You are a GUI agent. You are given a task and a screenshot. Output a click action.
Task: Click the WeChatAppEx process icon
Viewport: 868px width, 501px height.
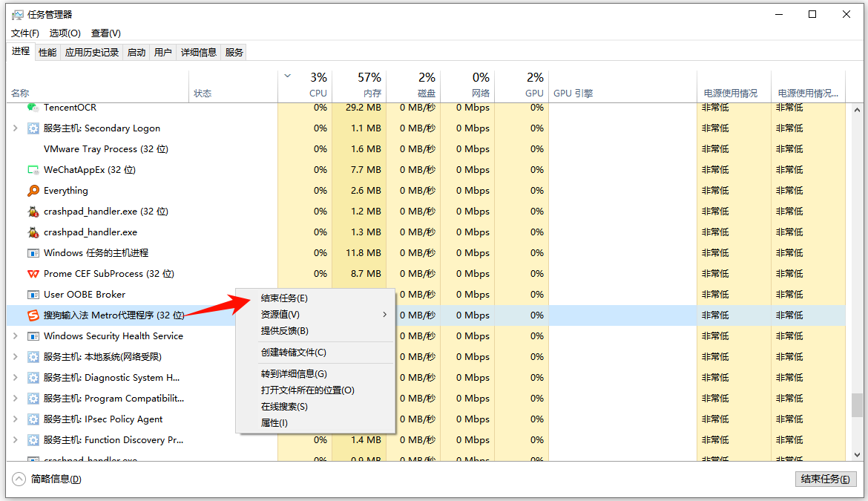coord(33,170)
